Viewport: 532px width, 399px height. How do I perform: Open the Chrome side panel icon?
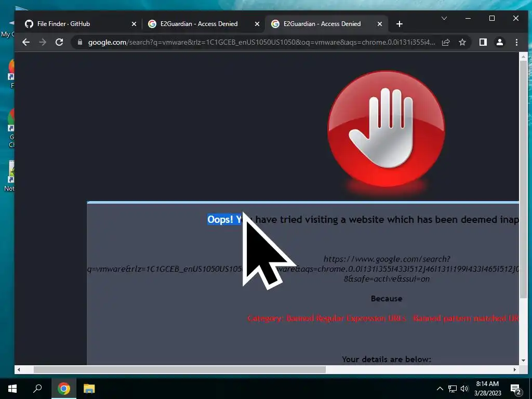click(x=483, y=42)
